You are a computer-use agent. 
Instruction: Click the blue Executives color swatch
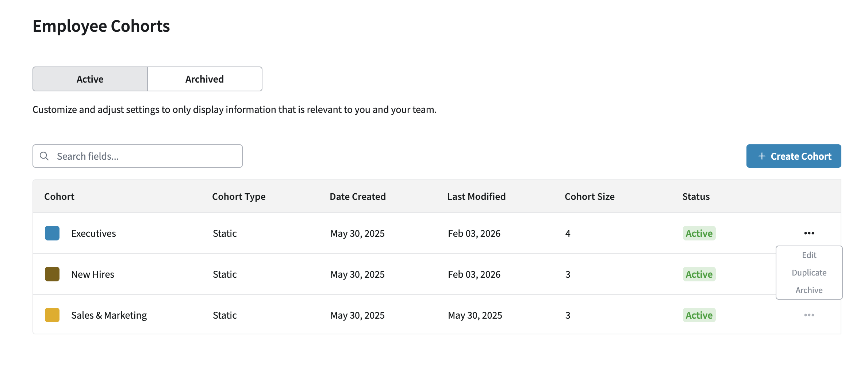52,233
